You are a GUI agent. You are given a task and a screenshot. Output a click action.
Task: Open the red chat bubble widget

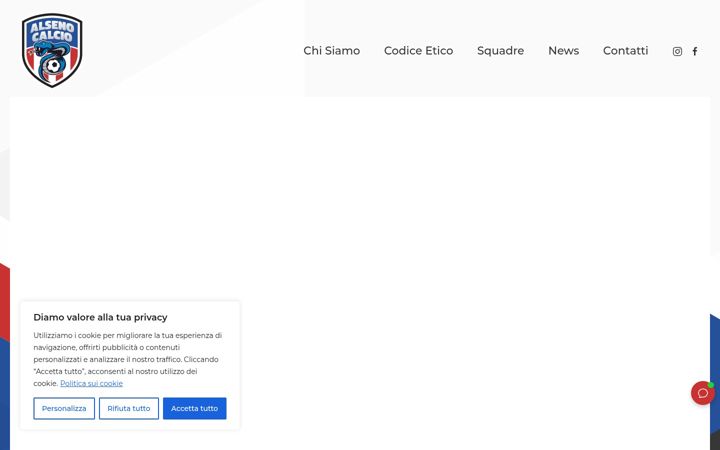pyautogui.click(x=703, y=393)
